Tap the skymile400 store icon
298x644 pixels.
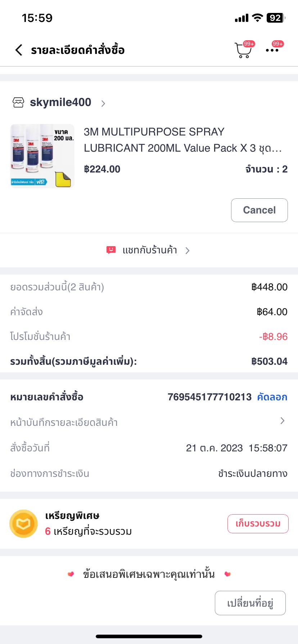click(18, 103)
